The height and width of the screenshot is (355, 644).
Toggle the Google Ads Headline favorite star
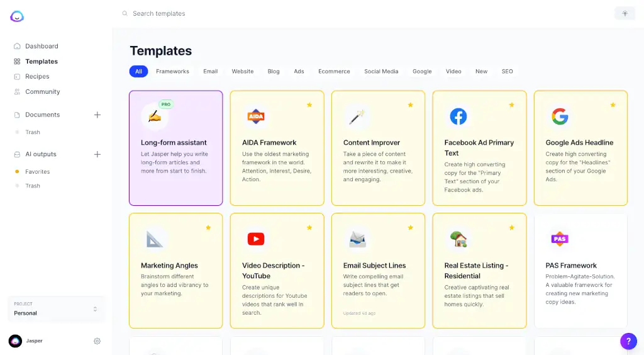point(613,104)
